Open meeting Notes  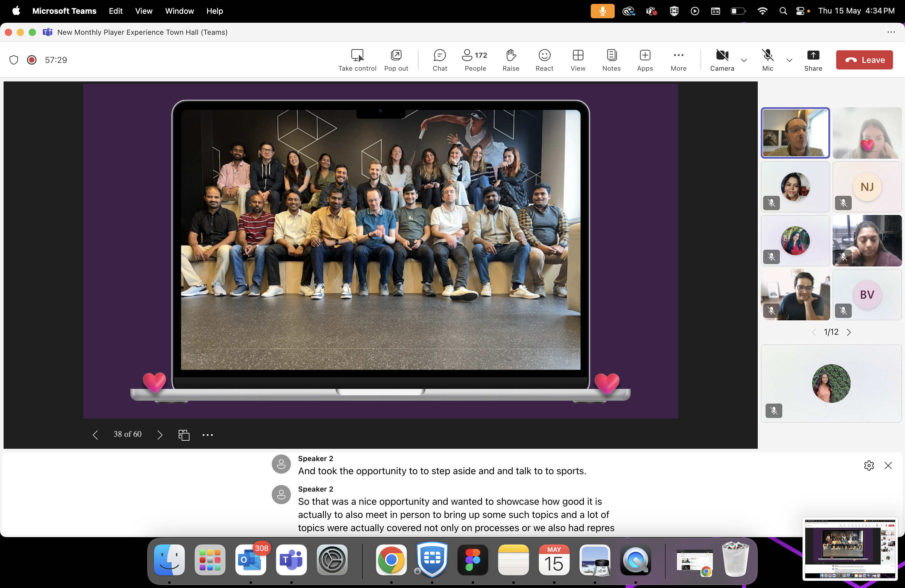point(611,60)
